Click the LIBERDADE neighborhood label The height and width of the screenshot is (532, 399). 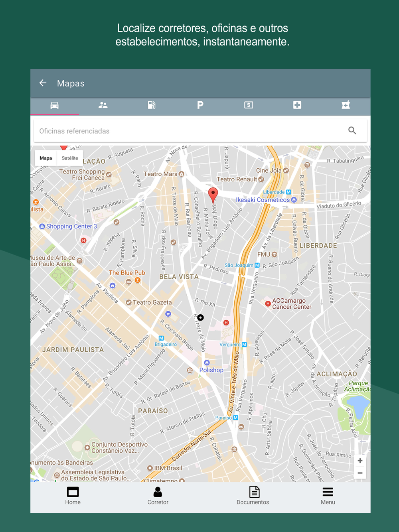coord(318,246)
